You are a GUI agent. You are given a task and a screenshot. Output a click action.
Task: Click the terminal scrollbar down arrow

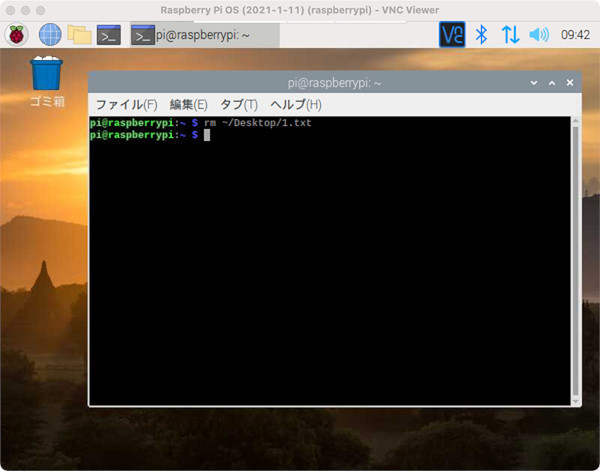coord(576,401)
